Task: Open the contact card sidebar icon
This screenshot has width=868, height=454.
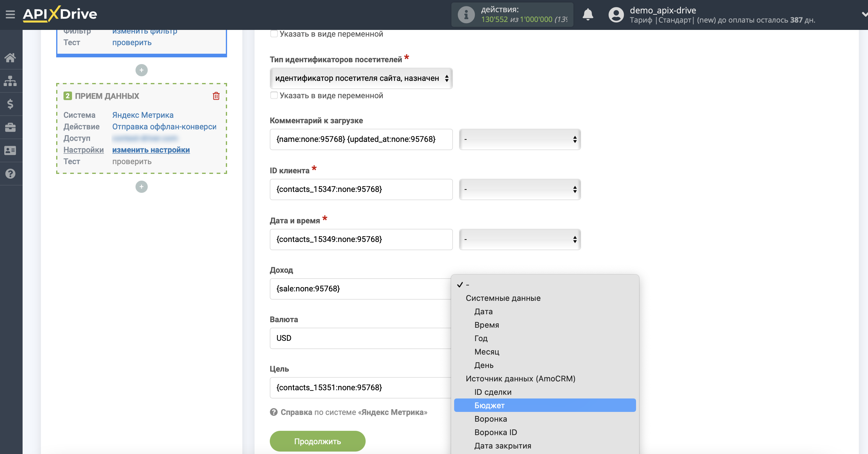Action: [x=10, y=150]
